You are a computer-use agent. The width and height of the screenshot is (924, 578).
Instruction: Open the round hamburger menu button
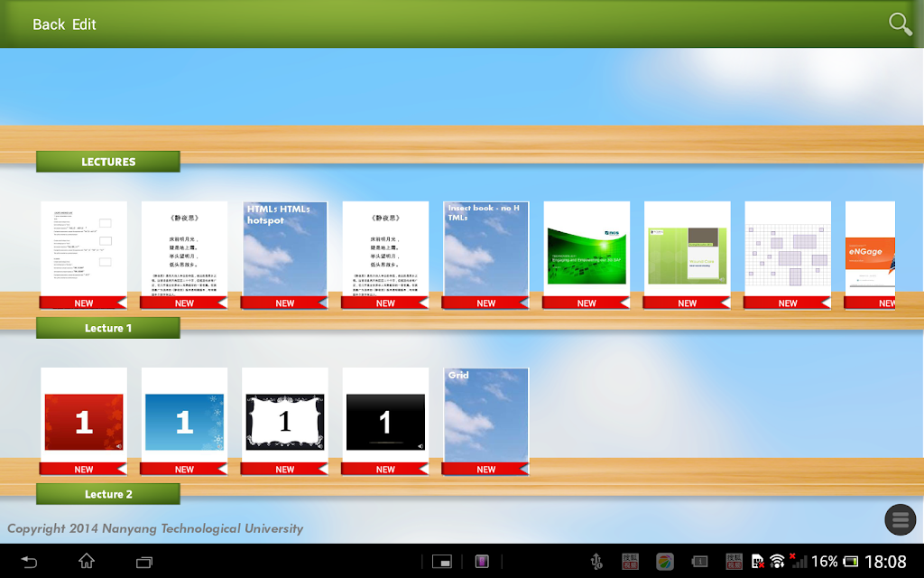coord(900,519)
